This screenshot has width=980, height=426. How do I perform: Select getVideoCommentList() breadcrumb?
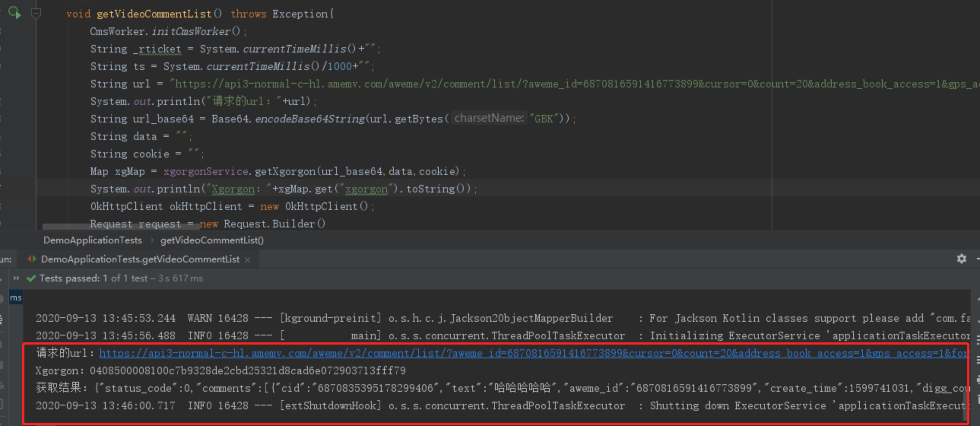pyautogui.click(x=212, y=240)
